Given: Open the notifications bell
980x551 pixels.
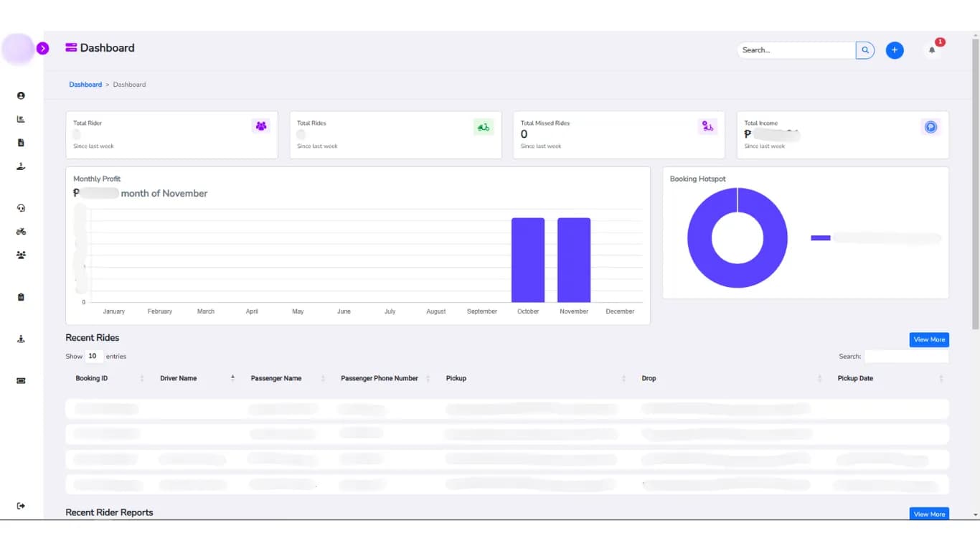Looking at the screenshot, I should [x=932, y=50].
